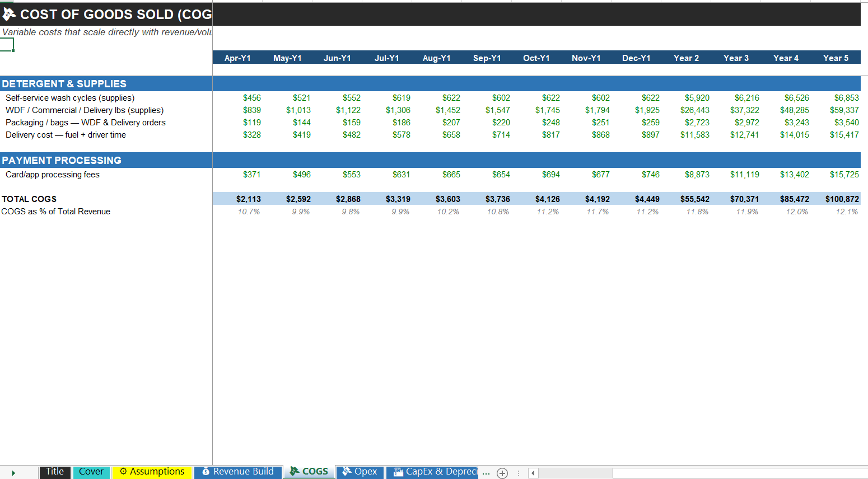Select the Delivery cost row label
This screenshot has height=479, width=868.
(66, 135)
